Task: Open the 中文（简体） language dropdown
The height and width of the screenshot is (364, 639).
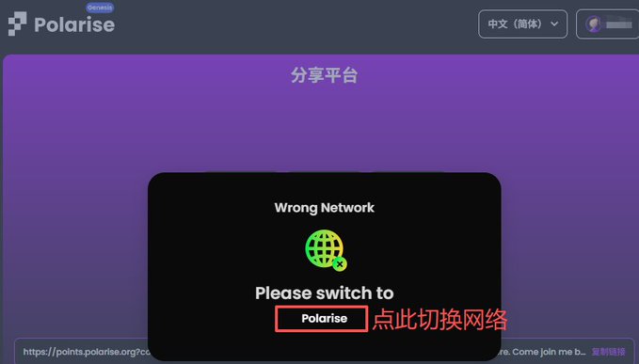Action: [x=523, y=24]
